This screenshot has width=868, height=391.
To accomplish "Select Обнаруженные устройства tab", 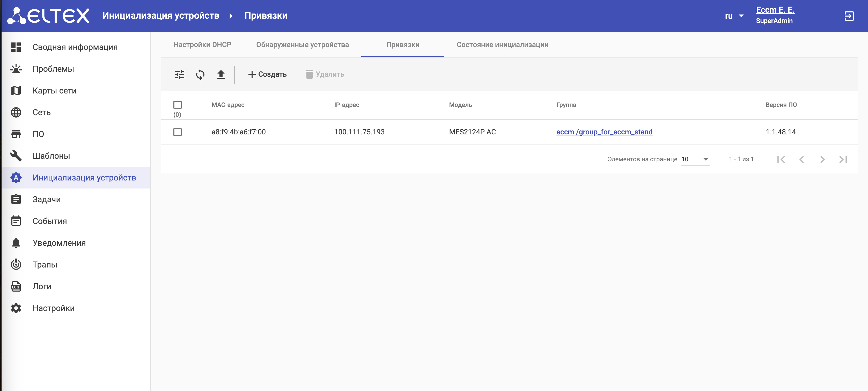I will coord(302,45).
